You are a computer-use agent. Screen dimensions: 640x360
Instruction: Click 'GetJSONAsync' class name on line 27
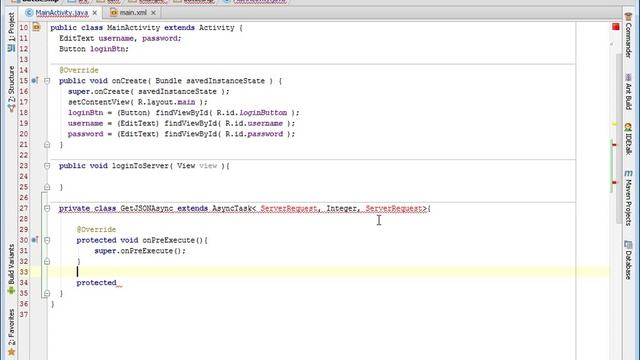(147, 208)
